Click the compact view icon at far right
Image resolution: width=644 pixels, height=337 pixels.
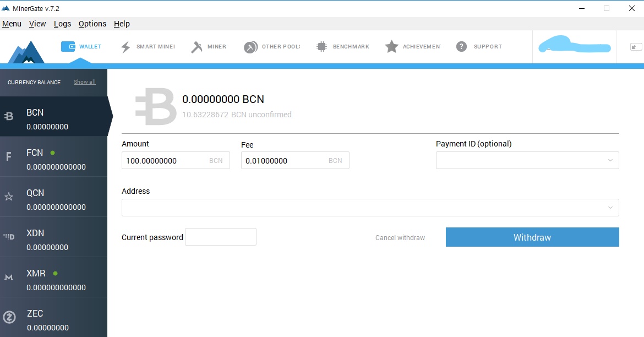(x=636, y=47)
